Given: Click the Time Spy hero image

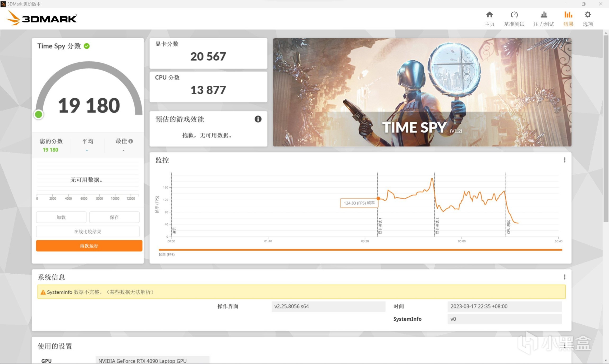Looking at the screenshot, I should (422, 92).
